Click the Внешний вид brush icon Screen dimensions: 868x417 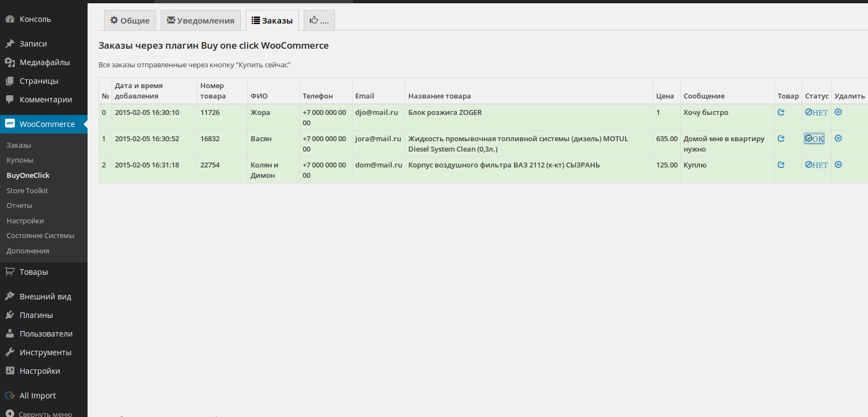10,297
